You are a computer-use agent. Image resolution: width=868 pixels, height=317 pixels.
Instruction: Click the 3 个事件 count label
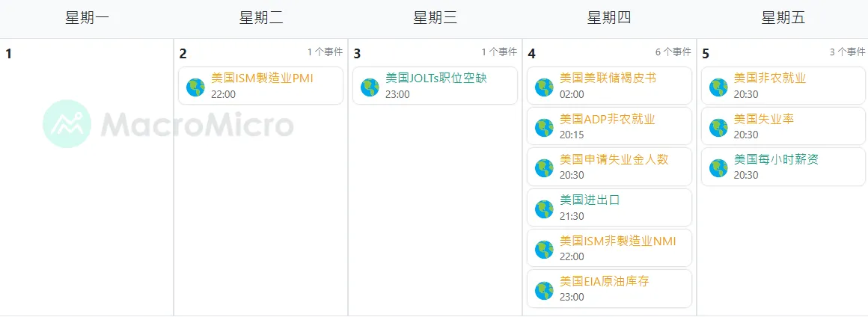point(847,52)
